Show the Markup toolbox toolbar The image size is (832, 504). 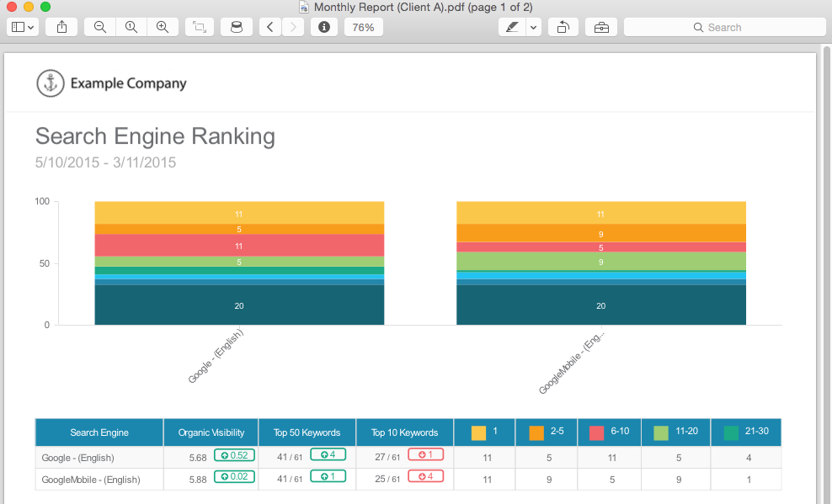[x=601, y=27]
